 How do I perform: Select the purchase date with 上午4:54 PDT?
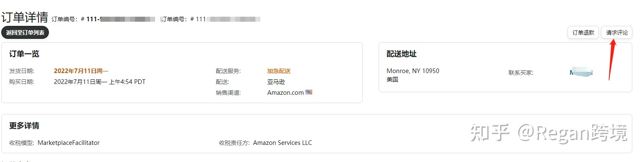tap(99, 82)
